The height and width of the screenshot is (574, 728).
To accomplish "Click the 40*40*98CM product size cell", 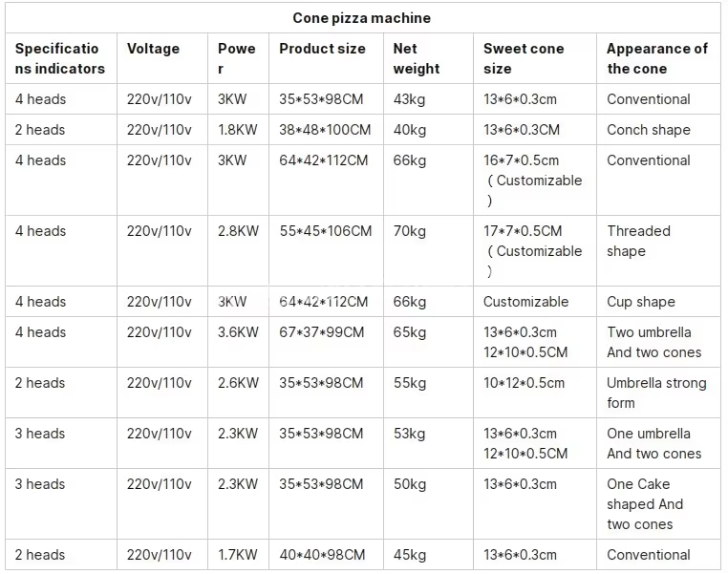I will coord(322,555).
